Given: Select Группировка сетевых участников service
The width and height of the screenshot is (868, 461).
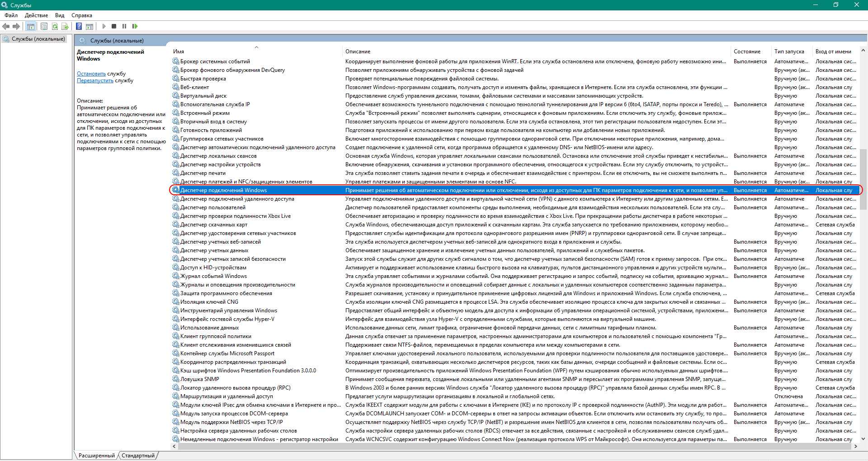Looking at the screenshot, I should [x=222, y=139].
